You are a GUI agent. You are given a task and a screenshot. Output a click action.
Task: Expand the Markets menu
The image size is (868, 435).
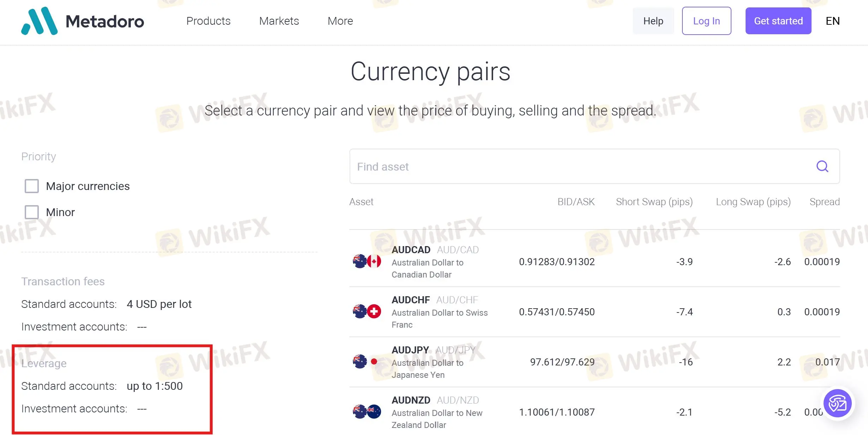point(279,21)
